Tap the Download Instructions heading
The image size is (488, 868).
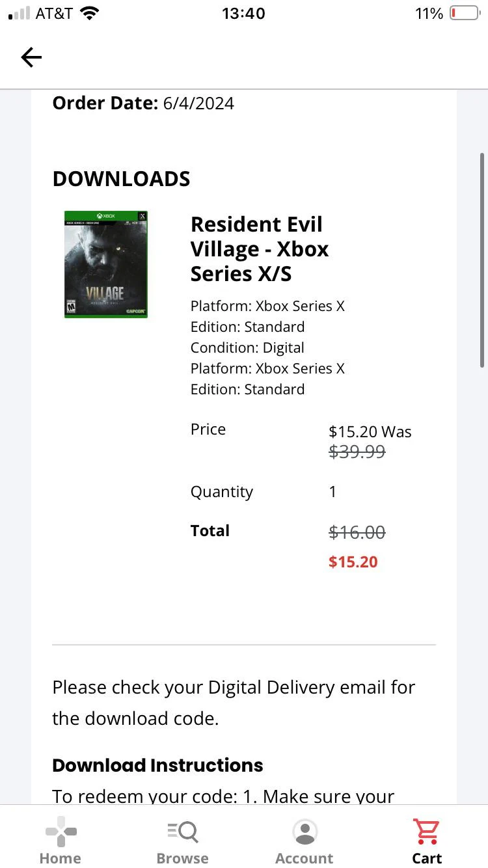pos(157,765)
